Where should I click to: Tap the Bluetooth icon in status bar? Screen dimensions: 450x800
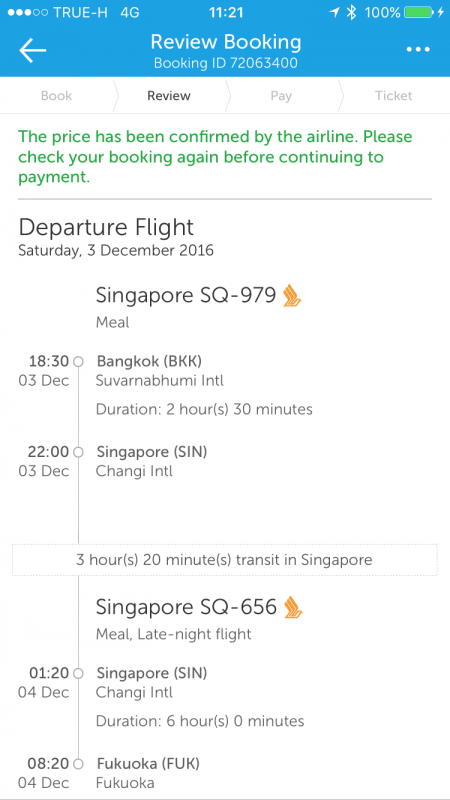click(351, 13)
